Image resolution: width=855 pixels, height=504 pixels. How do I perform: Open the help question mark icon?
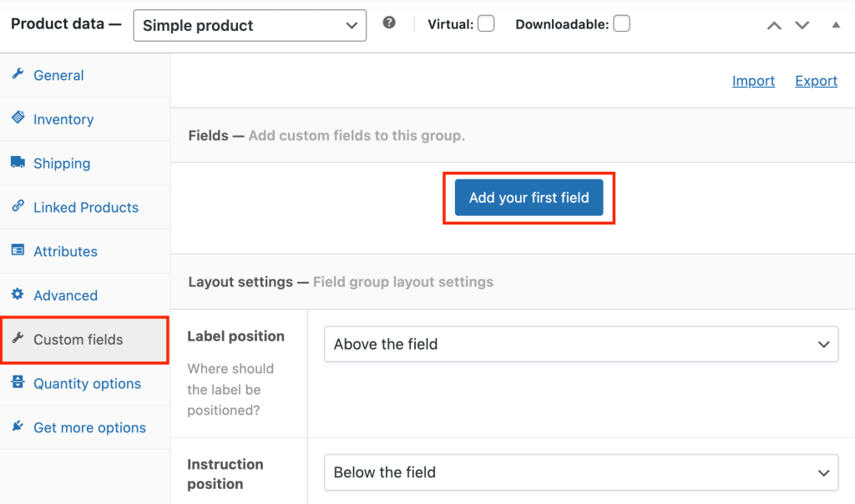389,23
